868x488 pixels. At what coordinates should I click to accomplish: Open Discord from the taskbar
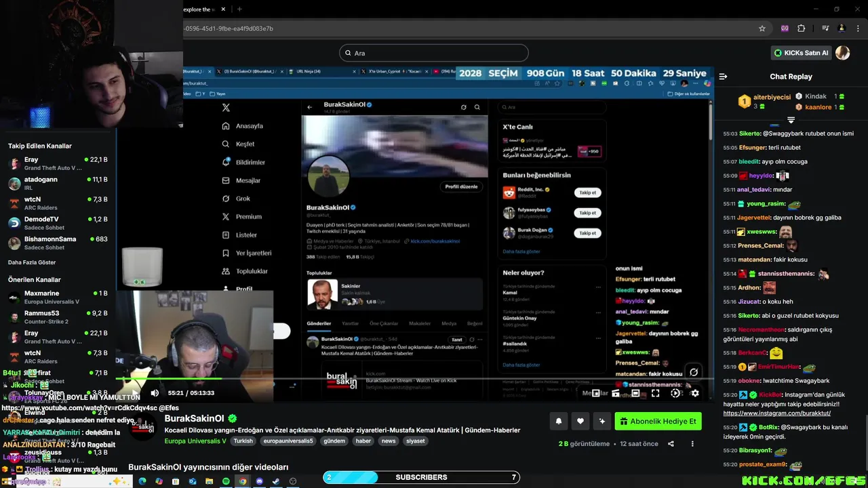(x=259, y=481)
